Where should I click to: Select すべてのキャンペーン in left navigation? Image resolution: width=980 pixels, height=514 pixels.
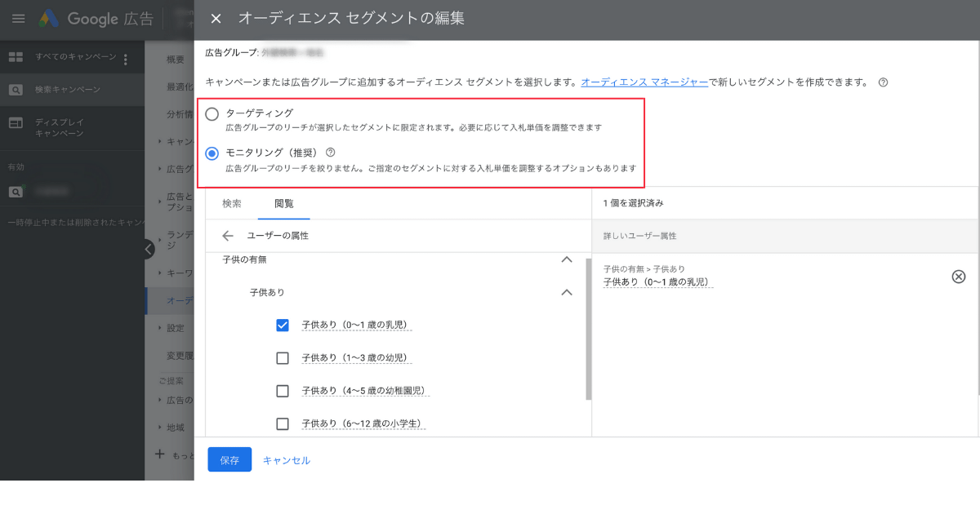pos(75,57)
